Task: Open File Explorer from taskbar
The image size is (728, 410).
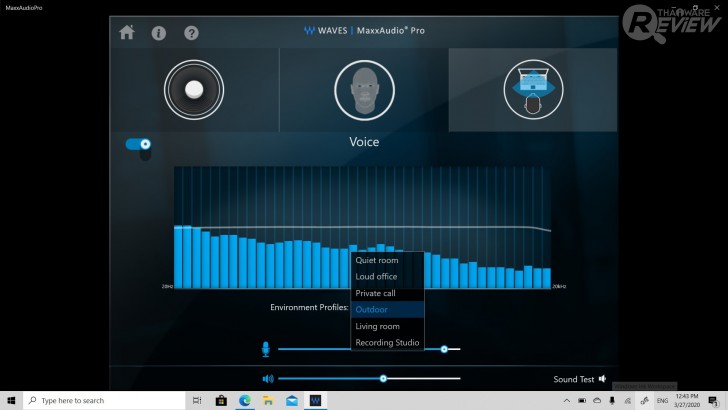Action: click(x=268, y=400)
